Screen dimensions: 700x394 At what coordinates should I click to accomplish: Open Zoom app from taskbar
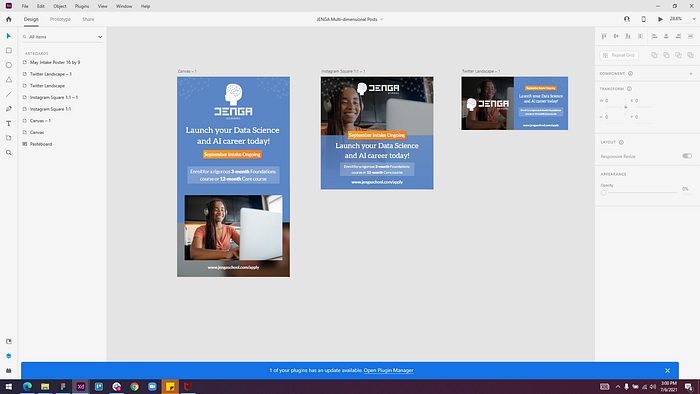tap(152, 386)
